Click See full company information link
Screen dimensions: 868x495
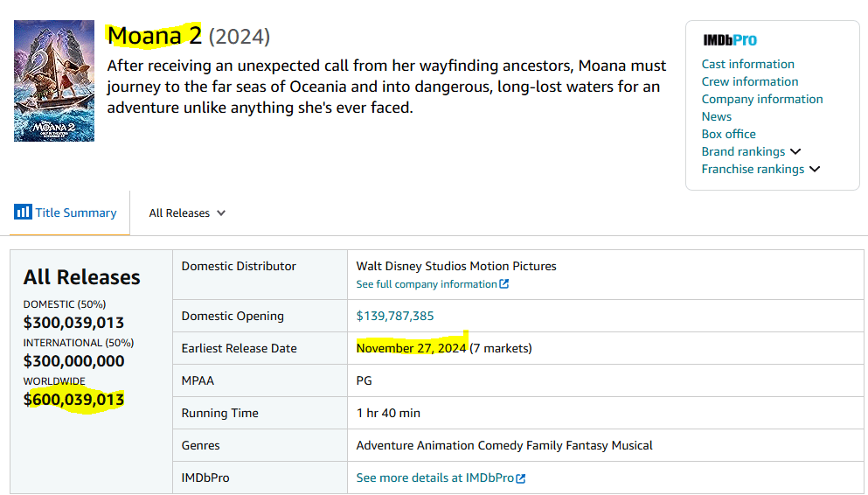pyautogui.click(x=427, y=284)
